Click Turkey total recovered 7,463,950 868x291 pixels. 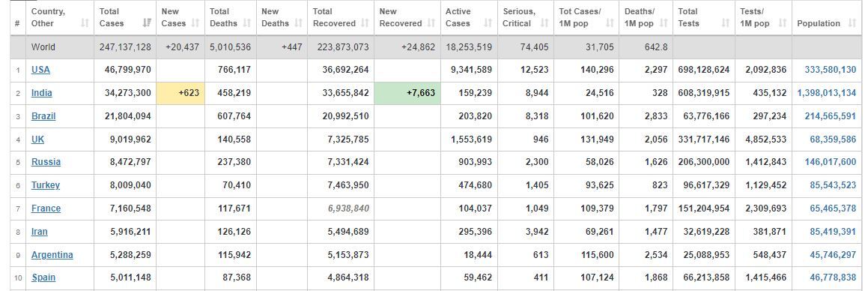click(348, 185)
